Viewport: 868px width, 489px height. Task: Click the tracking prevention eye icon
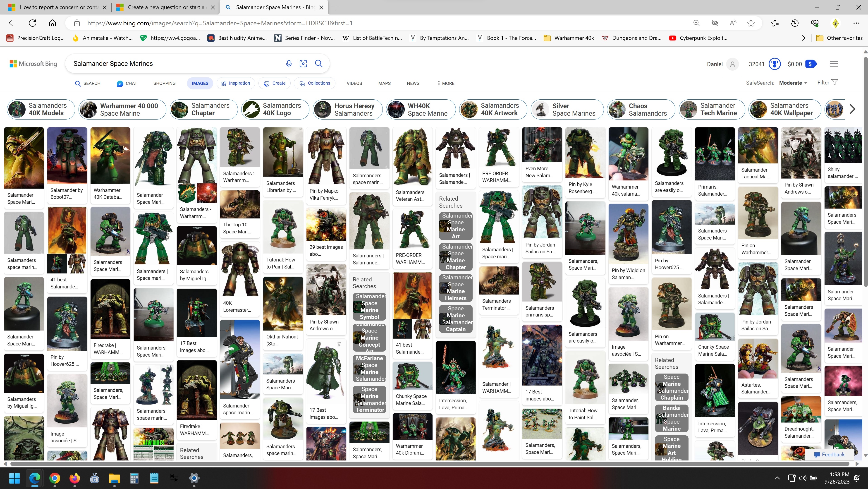pos(714,23)
